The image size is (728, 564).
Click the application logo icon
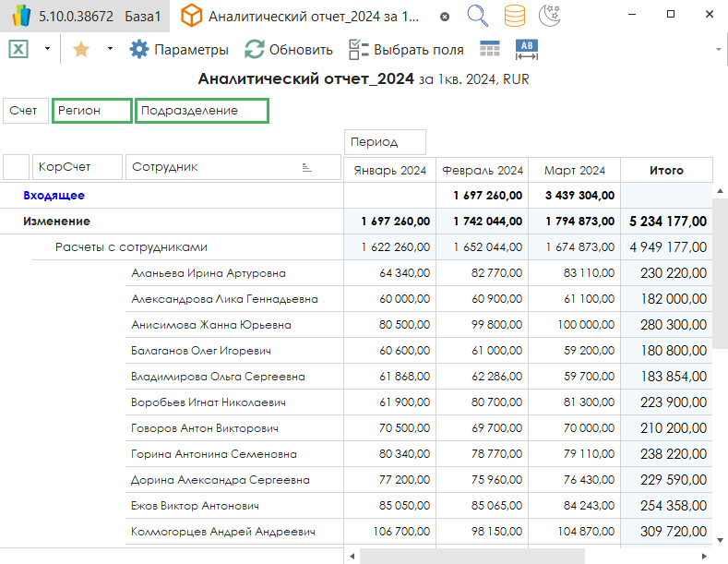[19, 17]
